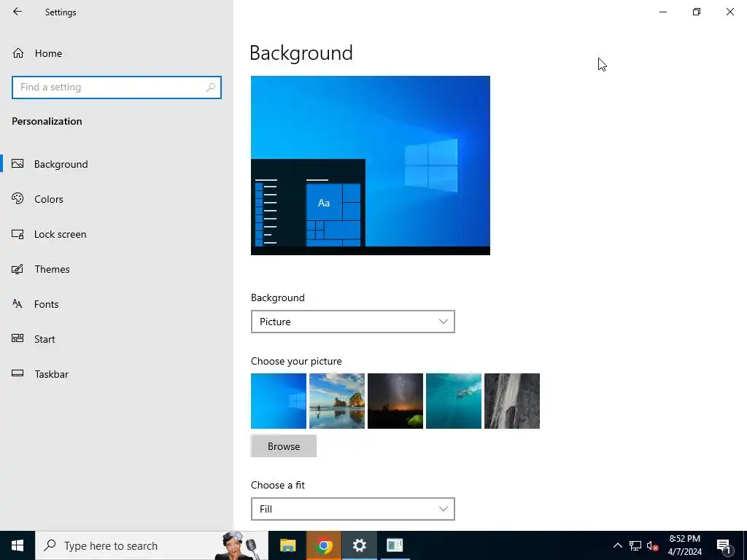Open the muted volume icon in the tray

coord(652,545)
